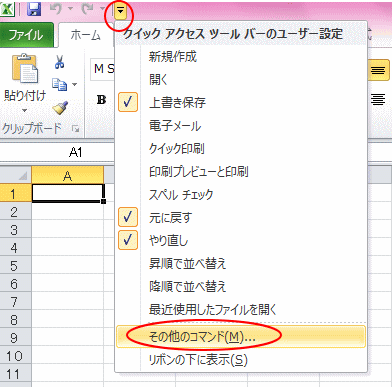Click the center text alignment icon
The height and width of the screenshot is (387, 392).
pyautogui.click(x=378, y=99)
